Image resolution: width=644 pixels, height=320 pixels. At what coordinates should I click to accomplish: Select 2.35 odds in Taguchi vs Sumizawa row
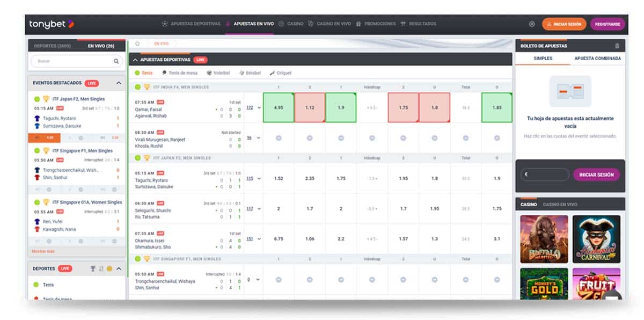click(310, 178)
